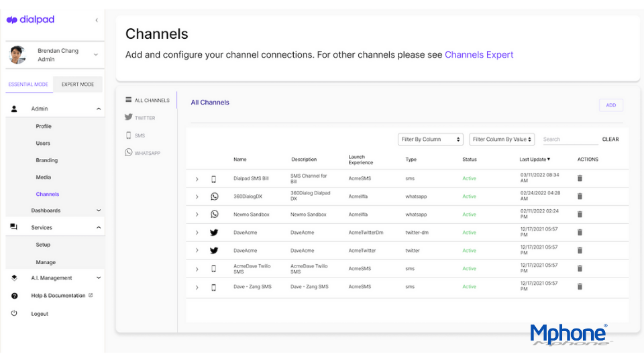Click the CLEAR filter button
Image resolution: width=644 pixels, height=362 pixels.
610,139
